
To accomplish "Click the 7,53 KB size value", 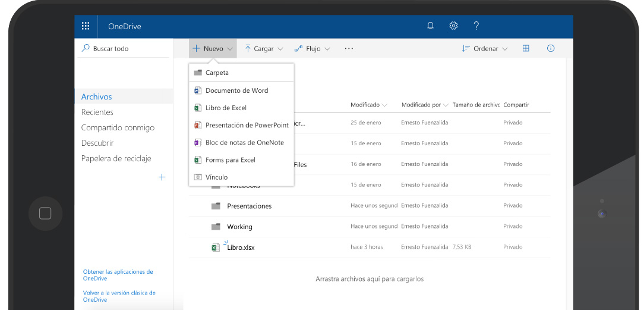I will tap(462, 247).
